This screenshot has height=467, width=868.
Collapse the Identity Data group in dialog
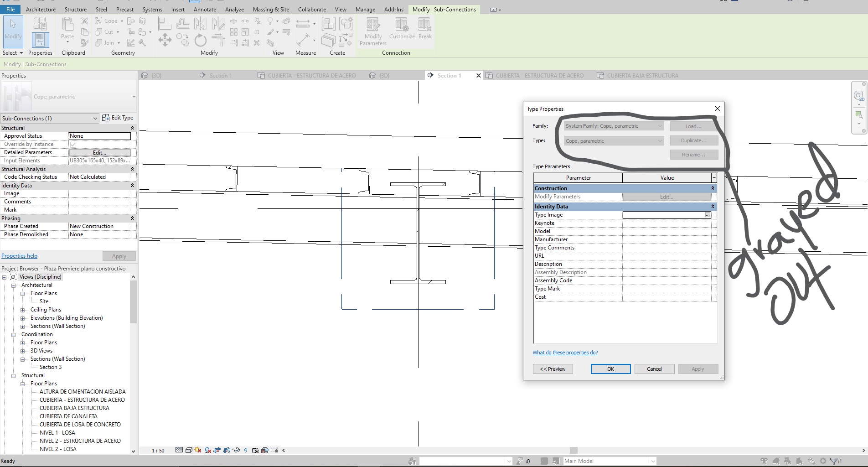713,207
